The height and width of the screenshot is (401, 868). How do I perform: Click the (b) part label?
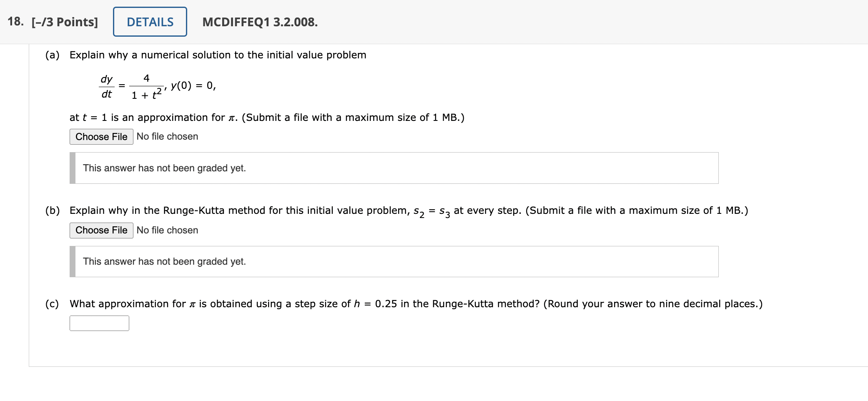[53, 211]
